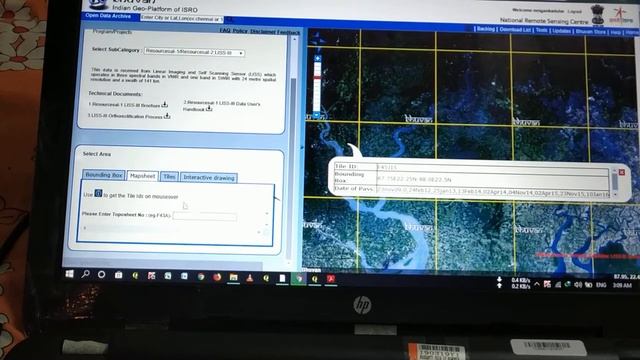
Task: Open Download List link
Action: point(515,29)
